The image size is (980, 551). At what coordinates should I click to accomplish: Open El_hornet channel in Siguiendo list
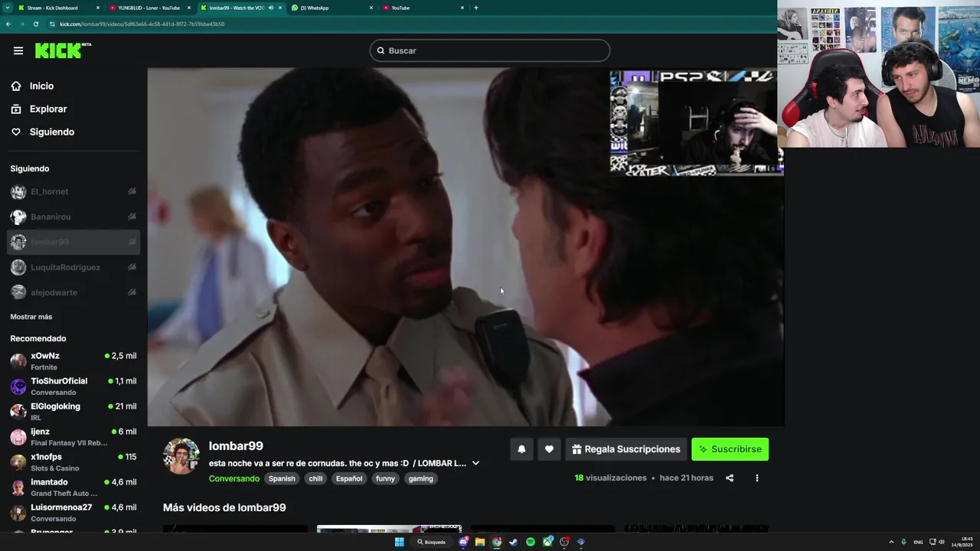(73, 191)
